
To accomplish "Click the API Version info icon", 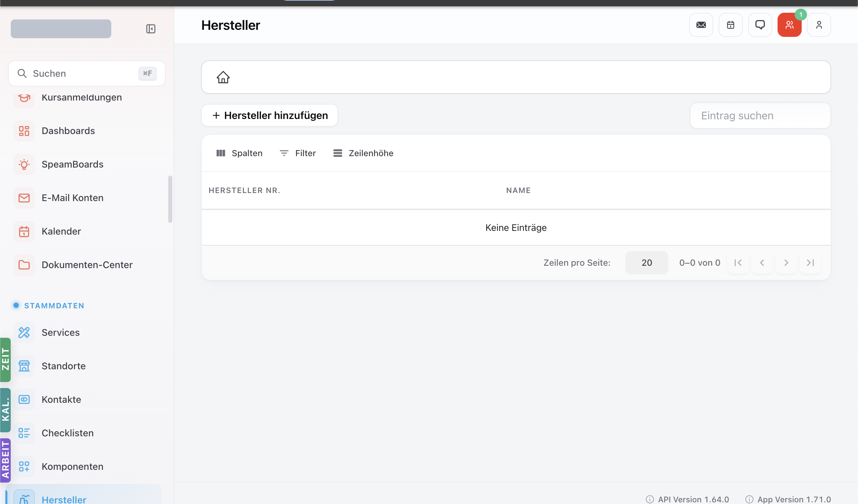I will click(x=649, y=499).
